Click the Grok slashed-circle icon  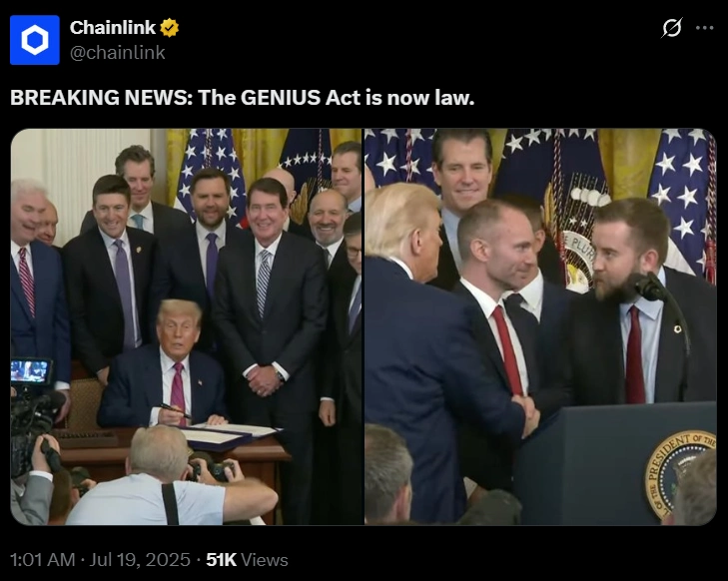[x=672, y=28]
